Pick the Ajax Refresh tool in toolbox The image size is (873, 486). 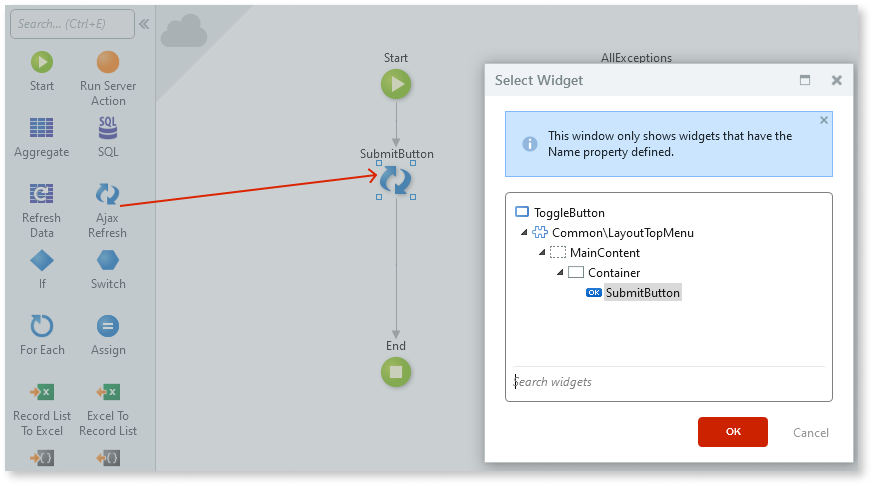pyautogui.click(x=107, y=194)
